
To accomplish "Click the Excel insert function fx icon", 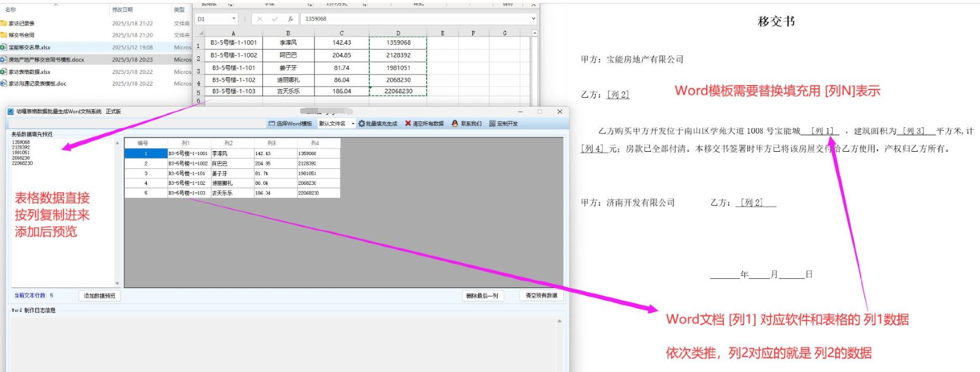I will [290, 19].
